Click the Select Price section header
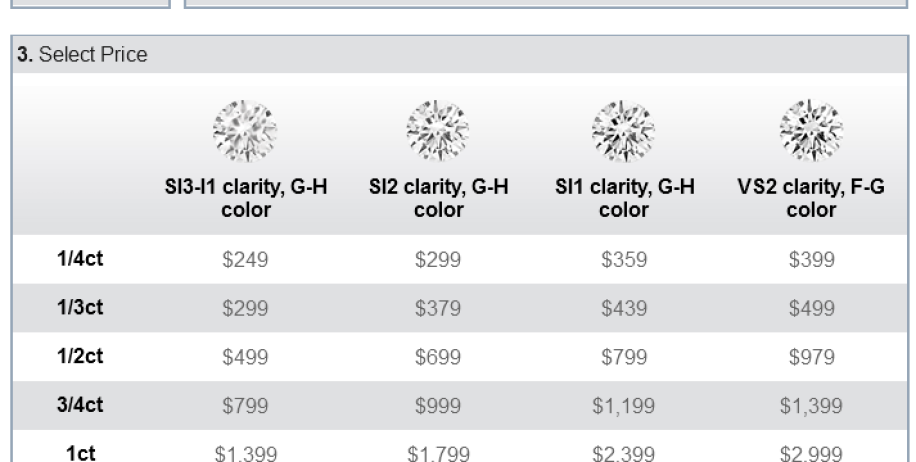Image resolution: width=916 pixels, height=462 pixels. tap(82, 54)
